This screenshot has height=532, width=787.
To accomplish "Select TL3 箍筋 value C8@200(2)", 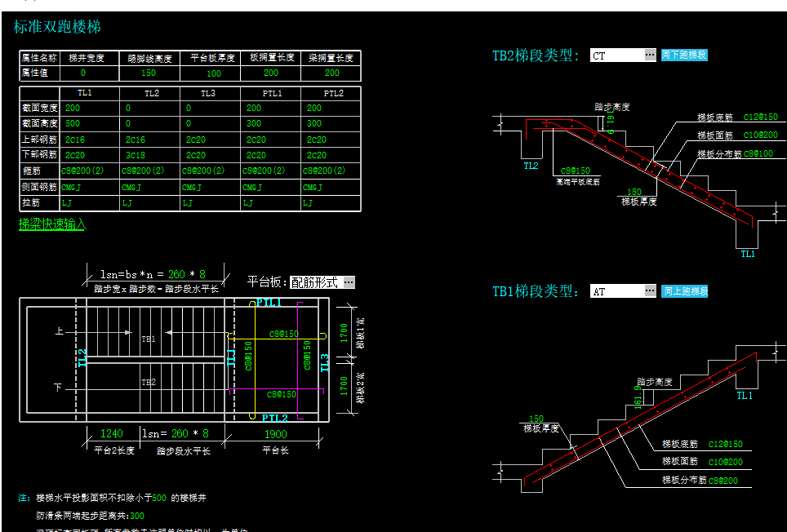I will click(203, 171).
